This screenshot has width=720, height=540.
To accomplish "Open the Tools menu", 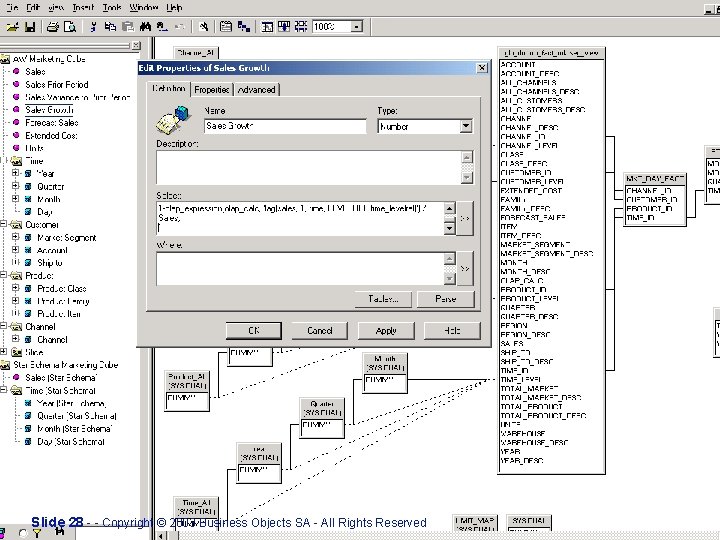I will point(112,7).
